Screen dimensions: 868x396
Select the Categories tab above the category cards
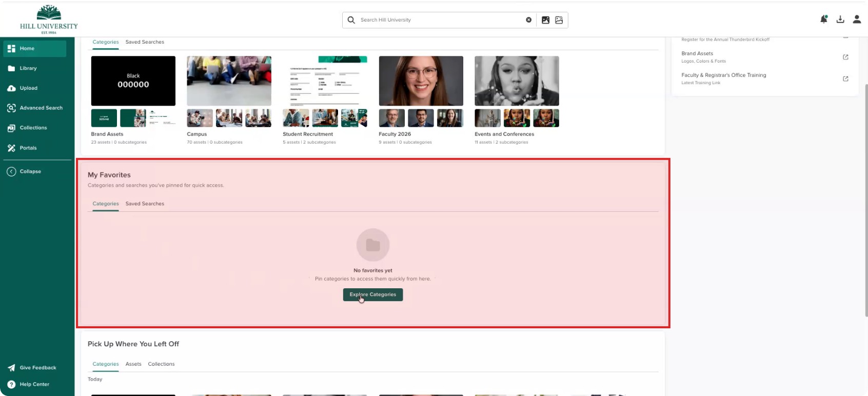point(106,42)
